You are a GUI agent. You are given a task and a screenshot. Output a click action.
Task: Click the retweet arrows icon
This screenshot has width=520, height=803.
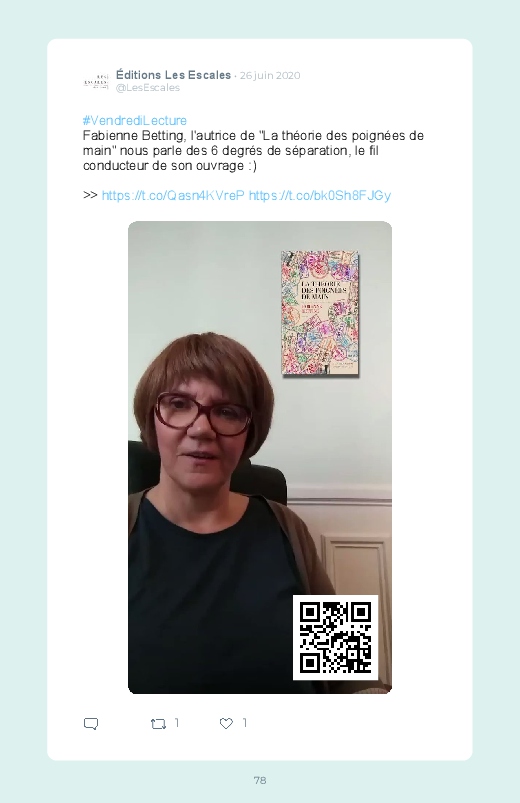[x=158, y=724]
